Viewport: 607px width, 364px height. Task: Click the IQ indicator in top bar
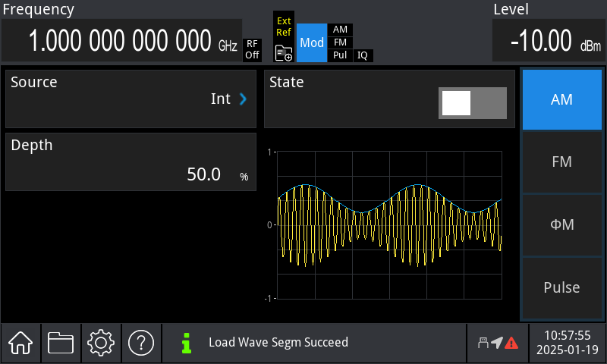click(363, 55)
